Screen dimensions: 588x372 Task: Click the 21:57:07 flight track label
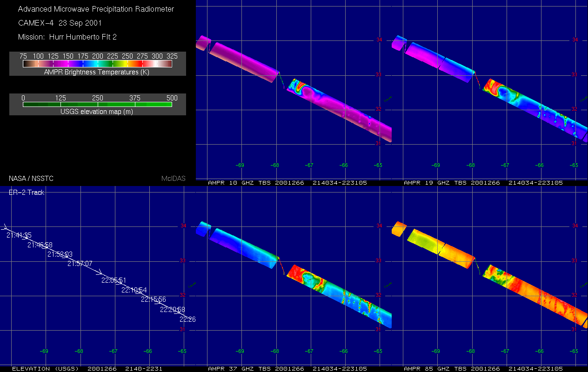(x=80, y=264)
